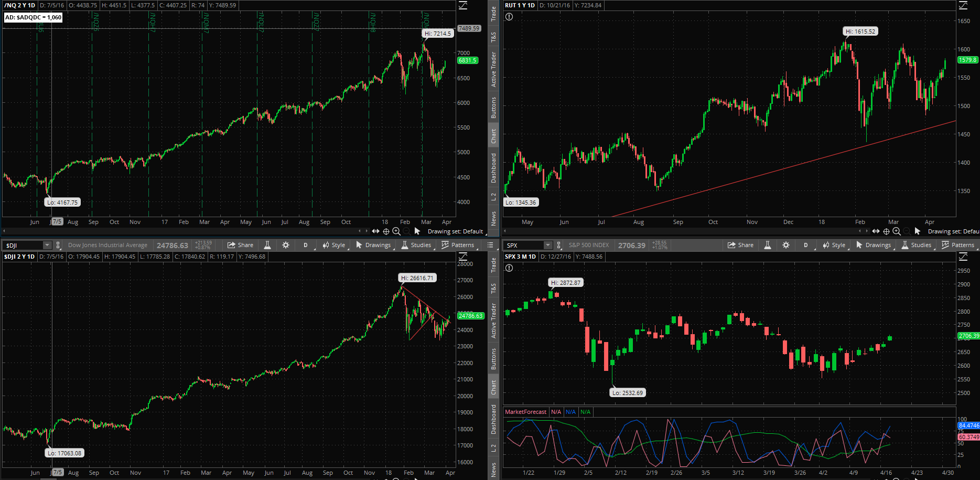Open Buttons tab beside the /NQ chart

click(x=493, y=107)
